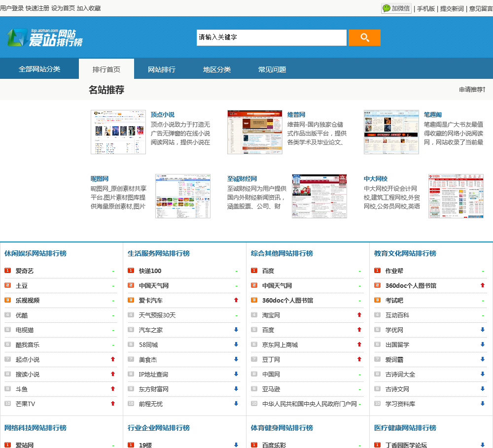The image size is (493, 448).
Task: Click the keyword search input field
Action: 272,38
